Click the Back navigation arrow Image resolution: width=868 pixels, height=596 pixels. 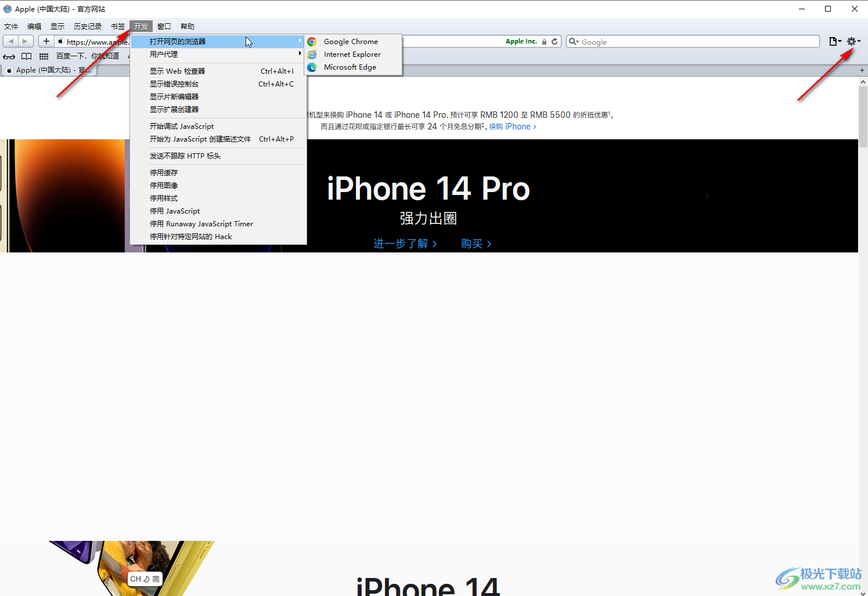click(10, 41)
